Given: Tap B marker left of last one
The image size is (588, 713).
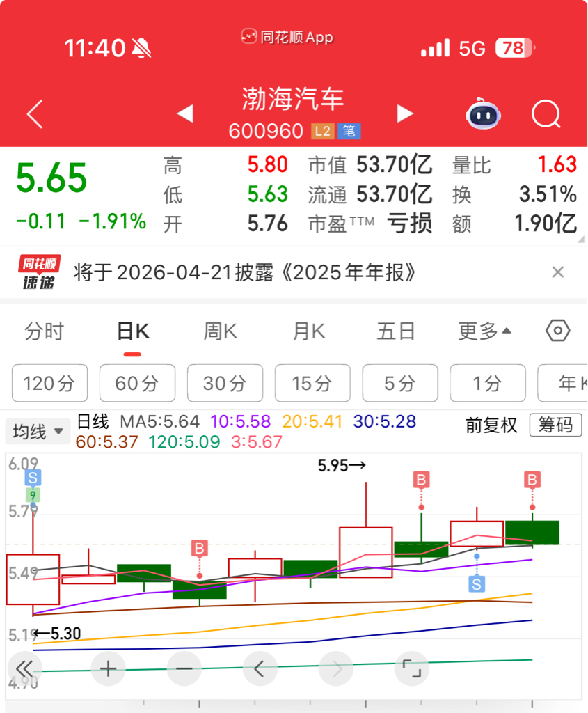Looking at the screenshot, I should 421,480.
